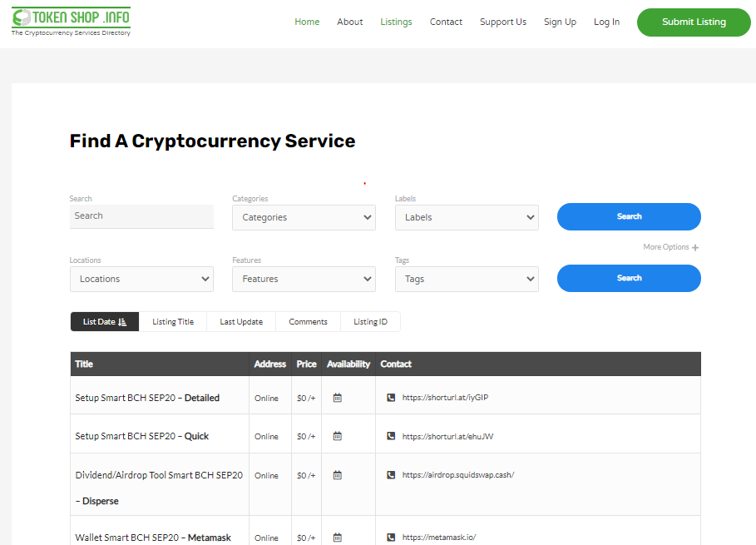
Task: Open Setup Smart BCH SEP20 – Detailed listing
Action: click(147, 398)
